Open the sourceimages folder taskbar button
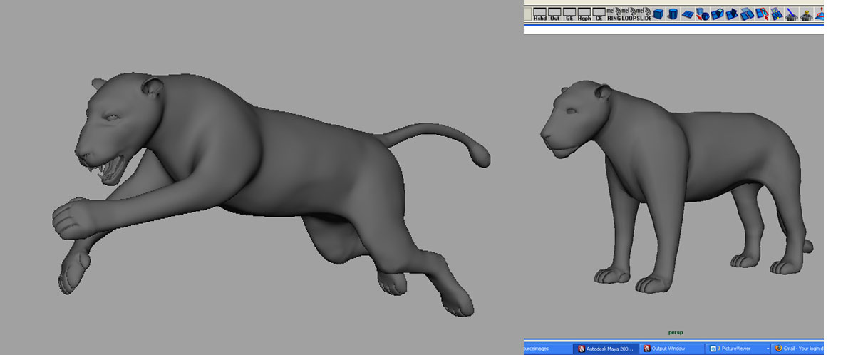 click(x=548, y=349)
